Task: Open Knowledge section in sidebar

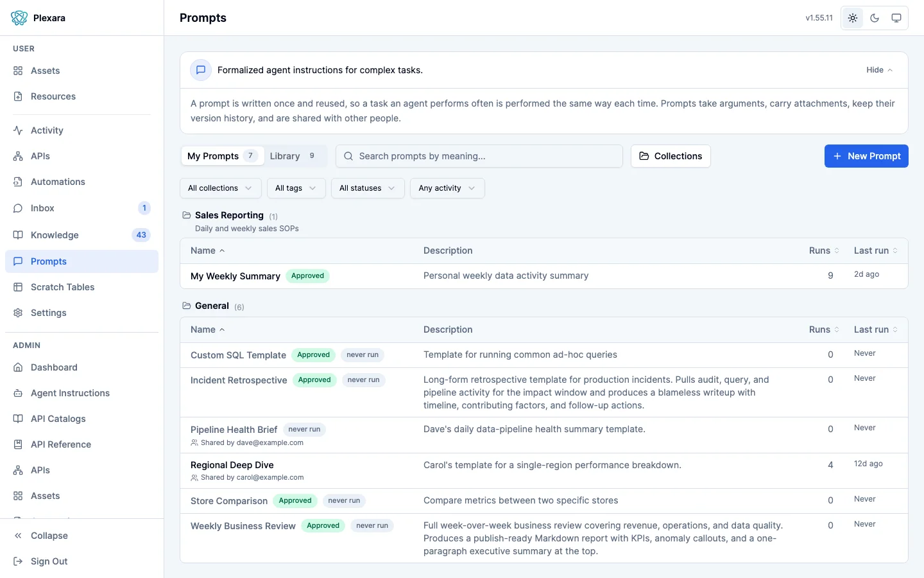Action: tap(81, 235)
